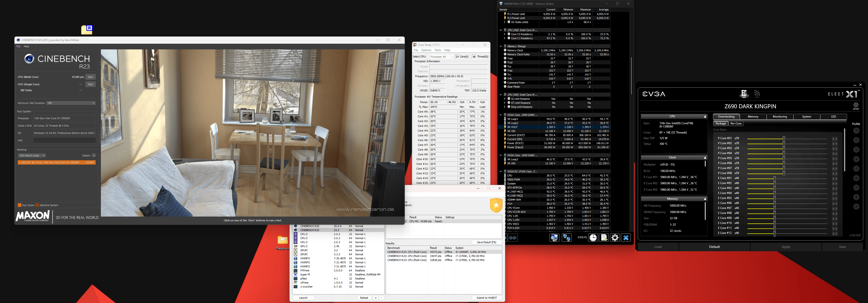Click the Wifi icon in EVGA ELEET X1

click(x=757, y=94)
